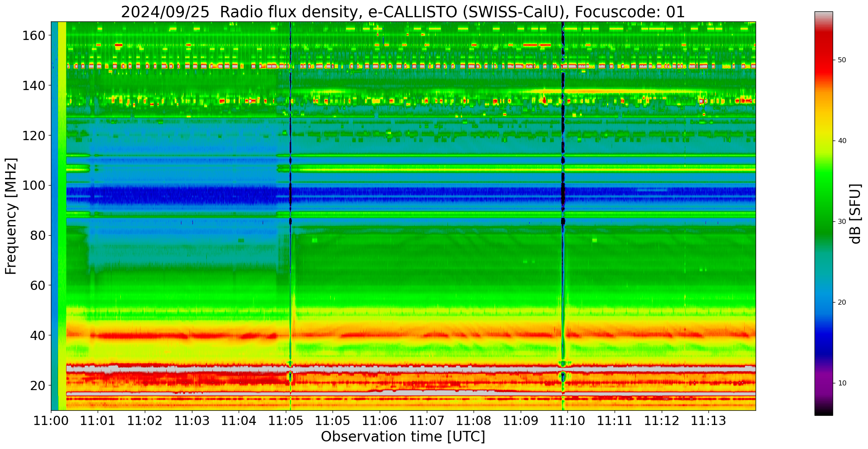Viewport: 868px width, 449px height.
Task: Click the 'dB [SFU]' colorbar label
Action: tap(855, 214)
